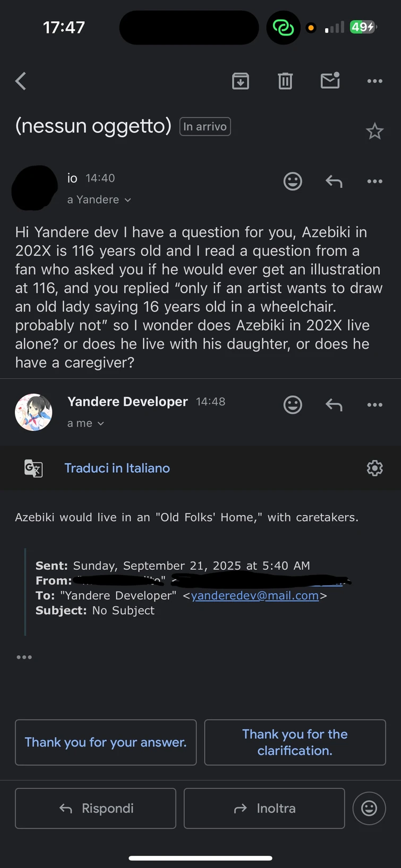
Task: Expand recipient details "a me"
Action: click(x=86, y=423)
